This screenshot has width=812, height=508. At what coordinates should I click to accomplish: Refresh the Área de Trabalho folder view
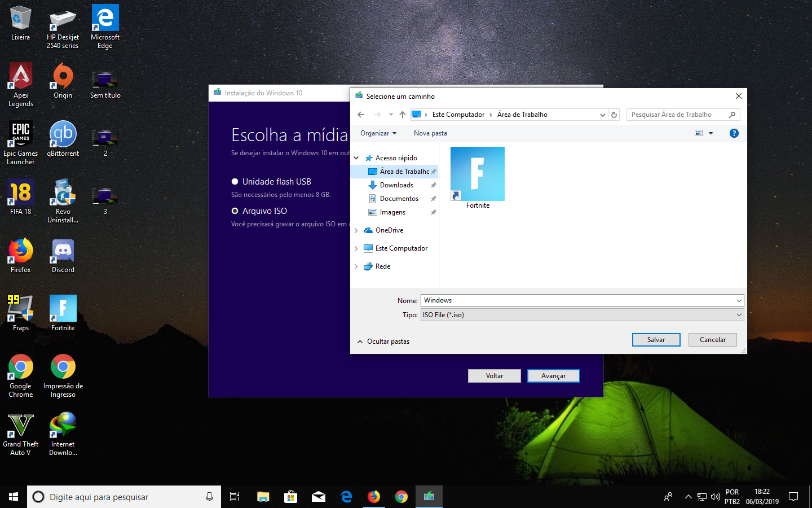pyautogui.click(x=614, y=115)
